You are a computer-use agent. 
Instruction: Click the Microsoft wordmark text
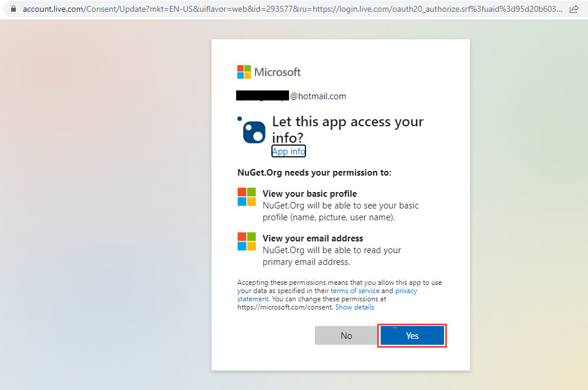pos(277,72)
